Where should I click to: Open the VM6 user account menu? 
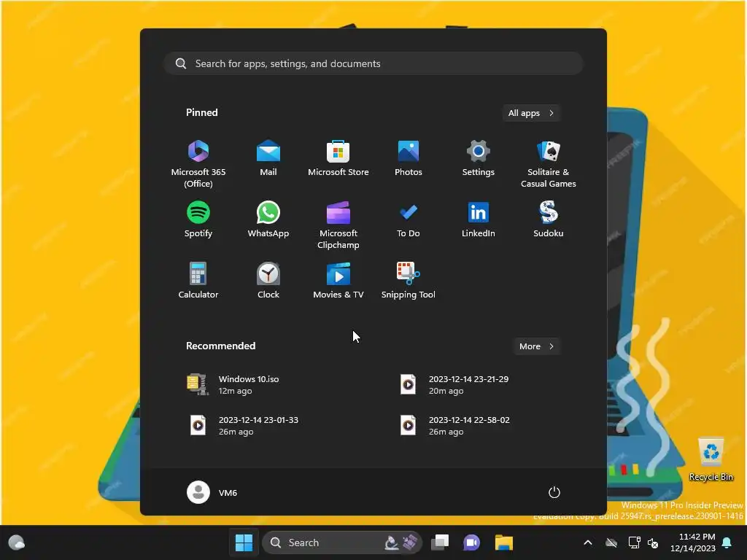[x=212, y=492]
